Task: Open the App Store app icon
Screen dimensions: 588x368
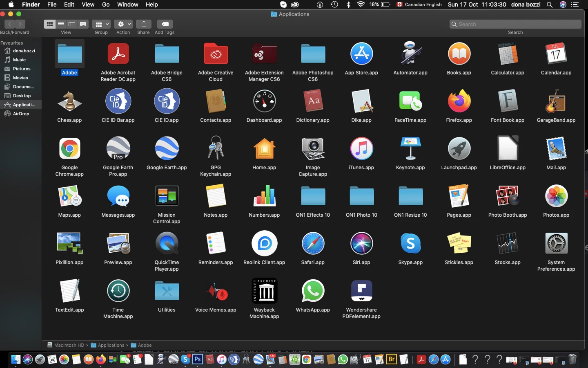Action: tap(361, 54)
